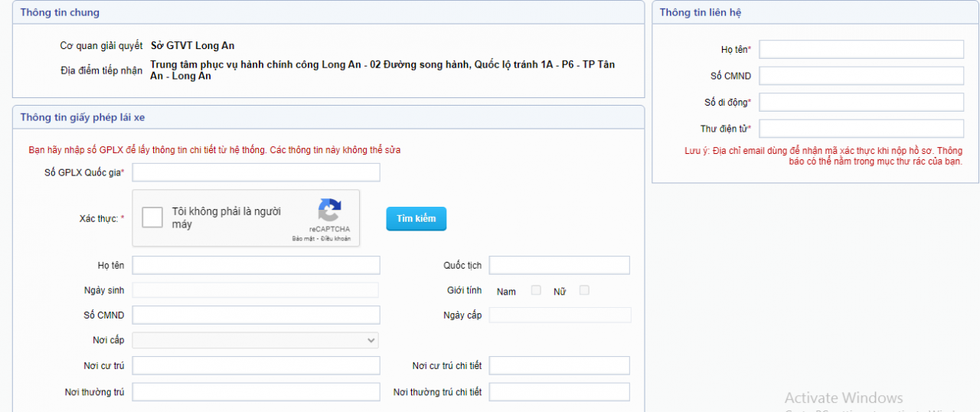Click the Nơi thường trú chi tiết field
Screen dimensions: 980x412
pyautogui.click(x=559, y=392)
